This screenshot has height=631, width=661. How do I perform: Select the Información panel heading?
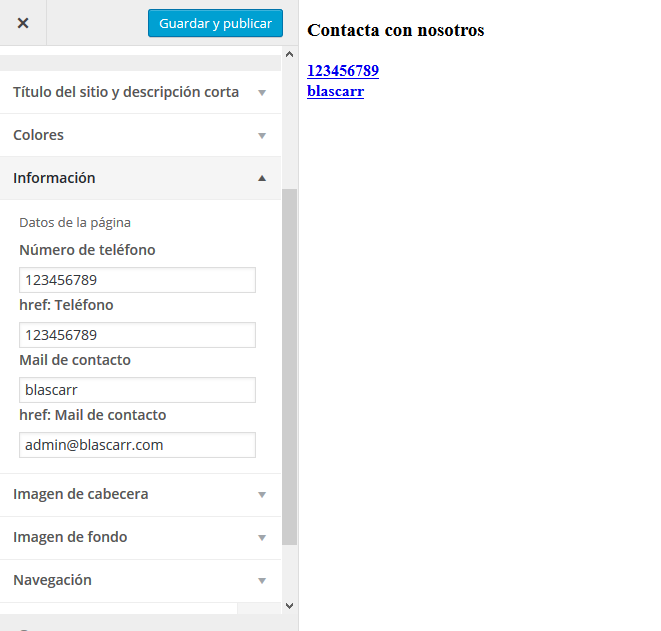click(x=54, y=178)
